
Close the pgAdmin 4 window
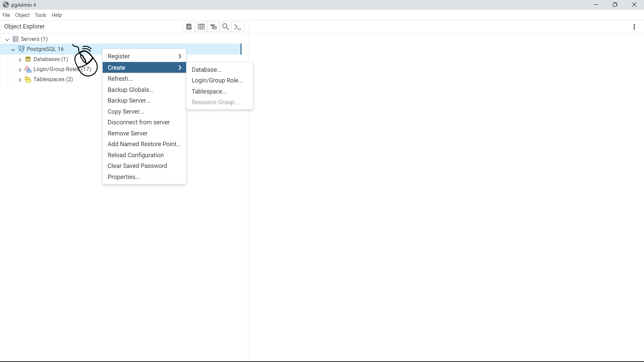634,5
